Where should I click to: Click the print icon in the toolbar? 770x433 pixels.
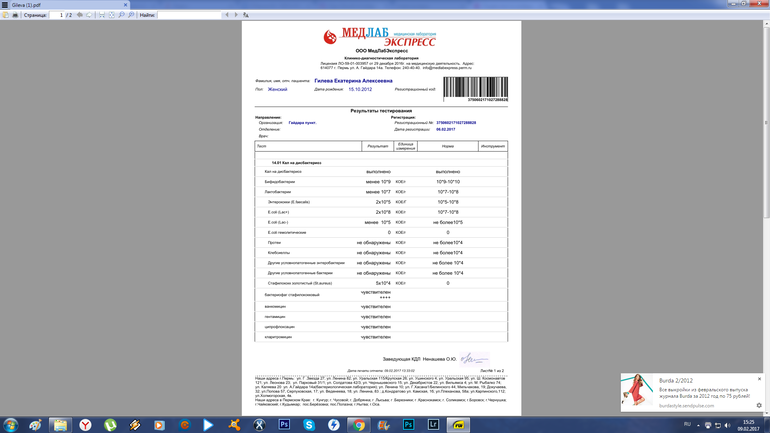(x=15, y=15)
